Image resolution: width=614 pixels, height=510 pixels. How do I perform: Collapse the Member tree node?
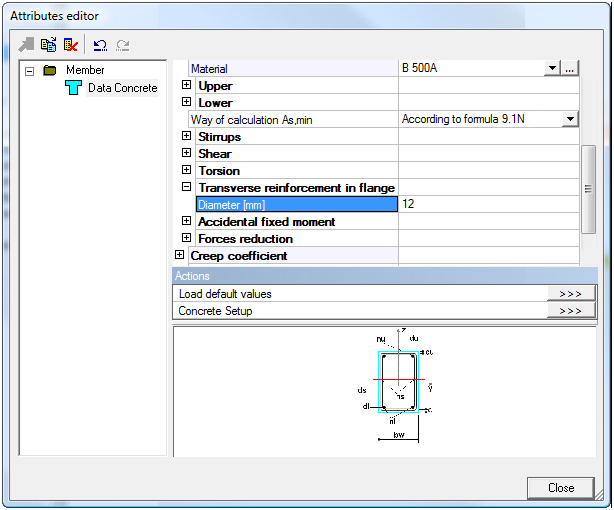click(x=30, y=71)
